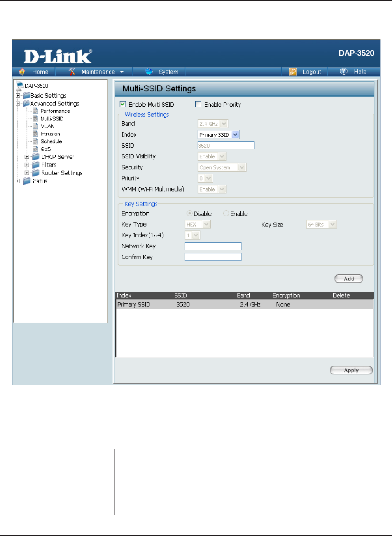Click the Status folder icon
392x536 pixels.
[27, 181]
